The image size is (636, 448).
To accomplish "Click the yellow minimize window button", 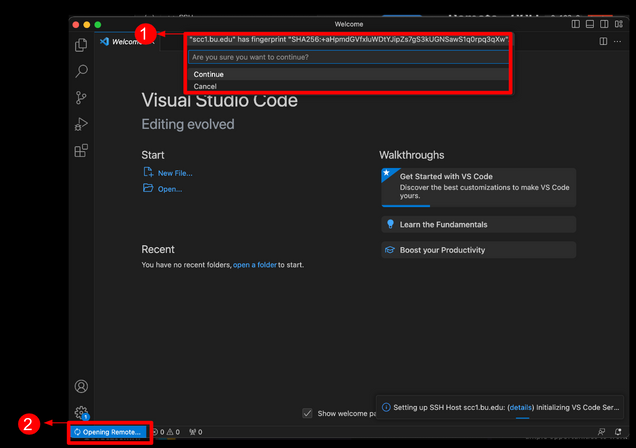I will tap(86, 25).
